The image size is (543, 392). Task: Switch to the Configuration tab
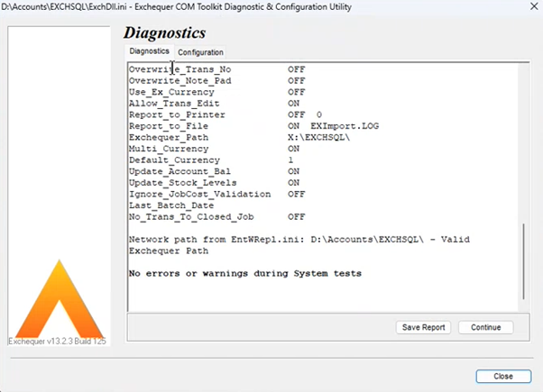pyautogui.click(x=200, y=52)
